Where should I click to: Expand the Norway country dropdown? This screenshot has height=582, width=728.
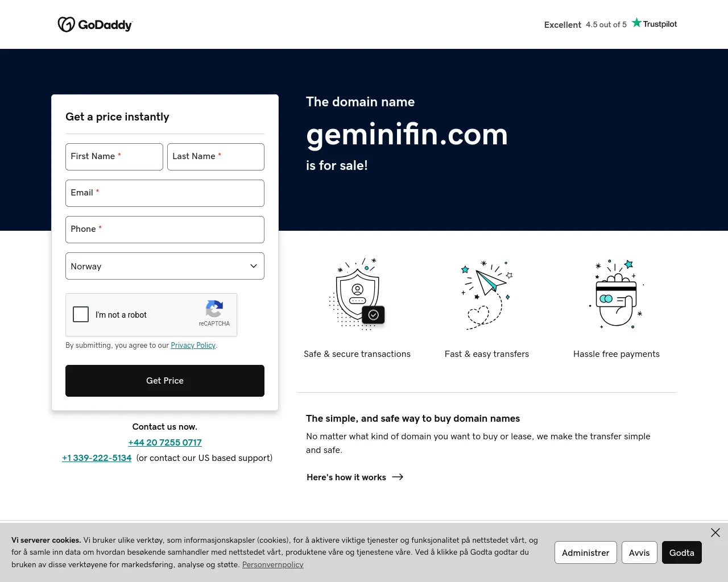point(165,266)
